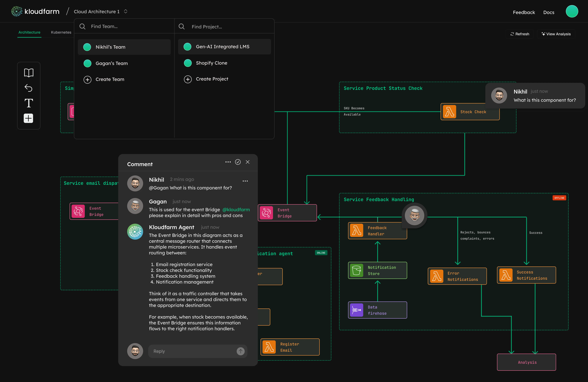Viewport: 588px width, 382px height.
Task: Open Nikhil's comment bubble on Stock Check
Action: point(535,96)
